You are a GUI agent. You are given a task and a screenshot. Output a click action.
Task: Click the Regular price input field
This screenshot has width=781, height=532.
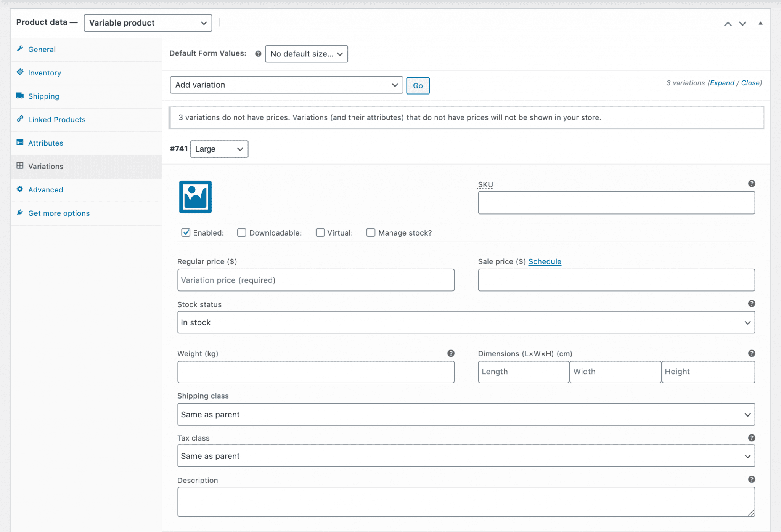click(316, 280)
